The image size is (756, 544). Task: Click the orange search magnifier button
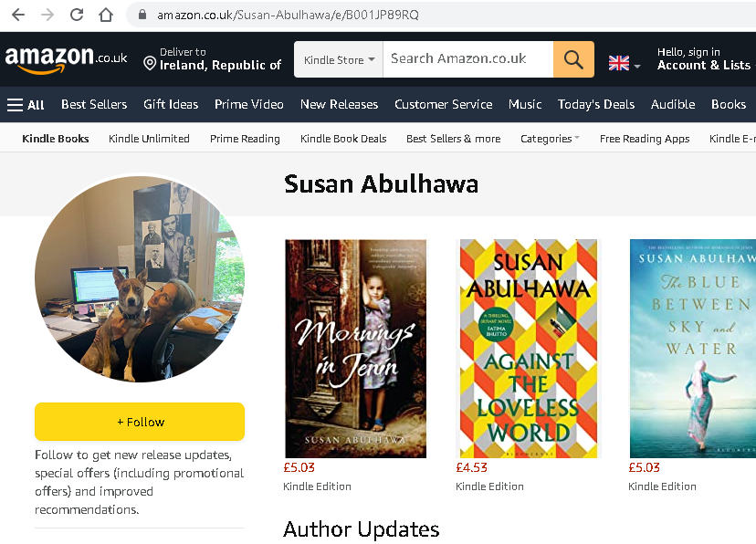[573, 59]
